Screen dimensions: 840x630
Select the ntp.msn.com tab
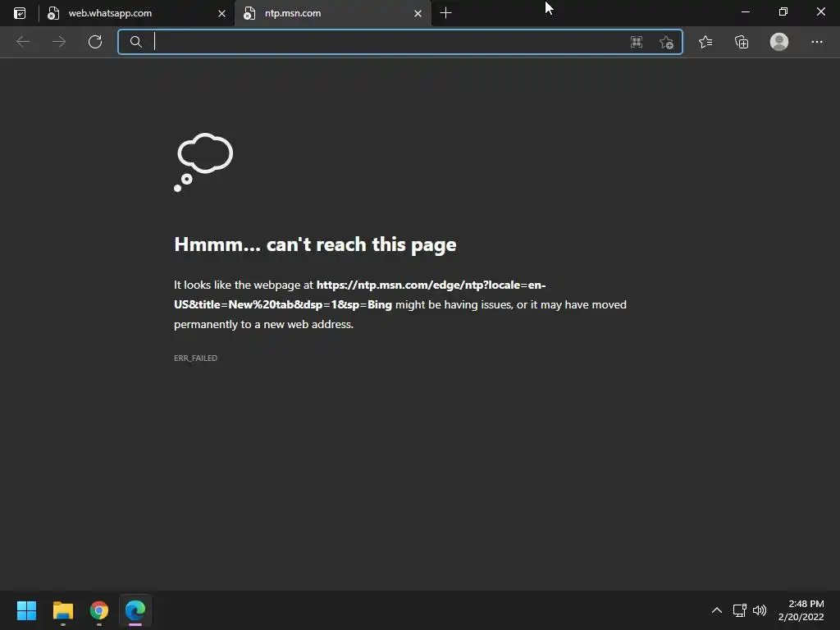coord(333,13)
